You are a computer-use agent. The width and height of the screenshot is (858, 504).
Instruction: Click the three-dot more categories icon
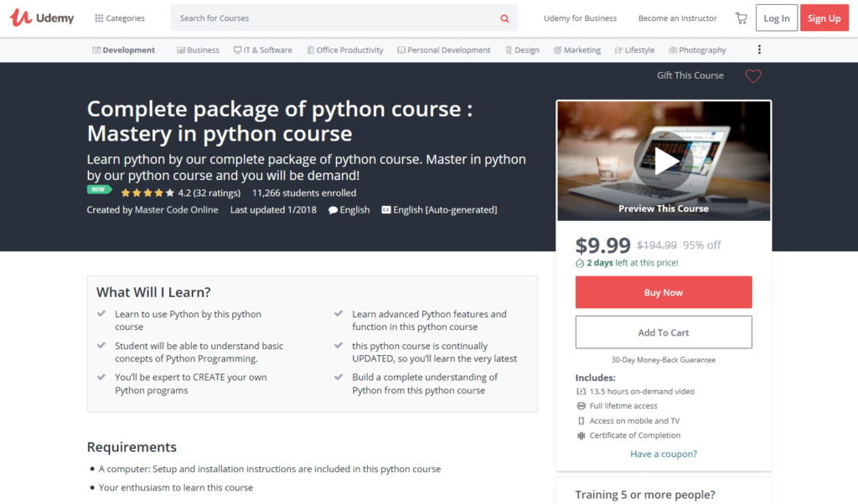coord(759,50)
